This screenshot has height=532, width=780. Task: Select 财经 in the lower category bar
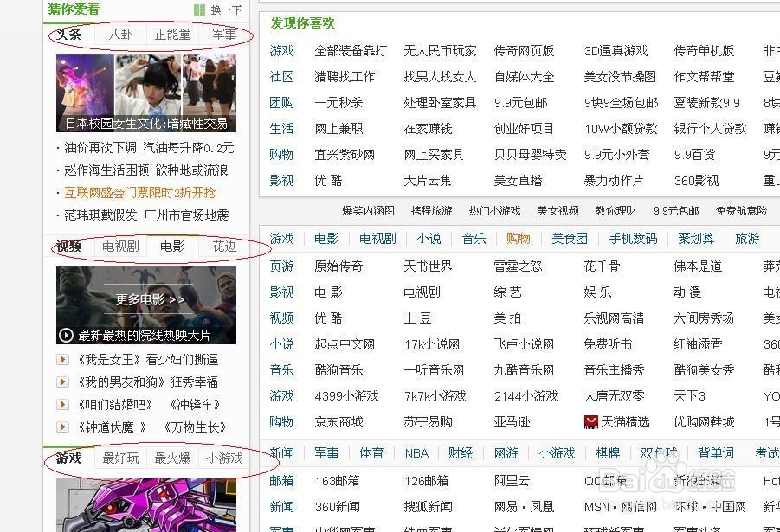pos(461,453)
